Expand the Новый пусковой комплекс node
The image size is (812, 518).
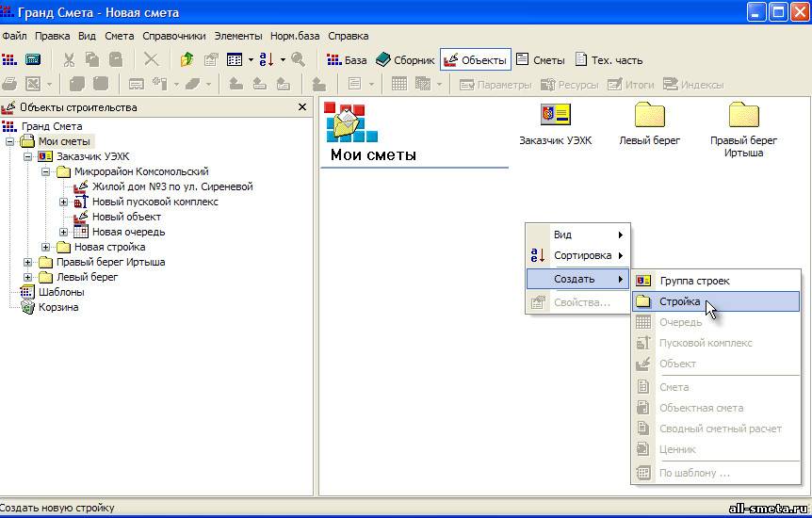pos(63,202)
